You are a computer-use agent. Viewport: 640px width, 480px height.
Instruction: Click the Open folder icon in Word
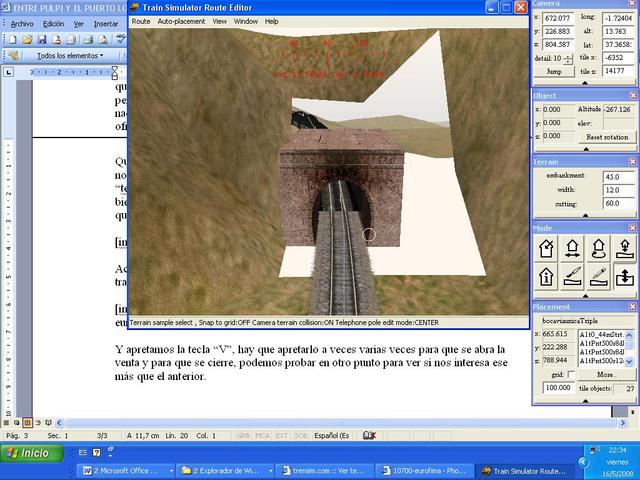point(25,39)
